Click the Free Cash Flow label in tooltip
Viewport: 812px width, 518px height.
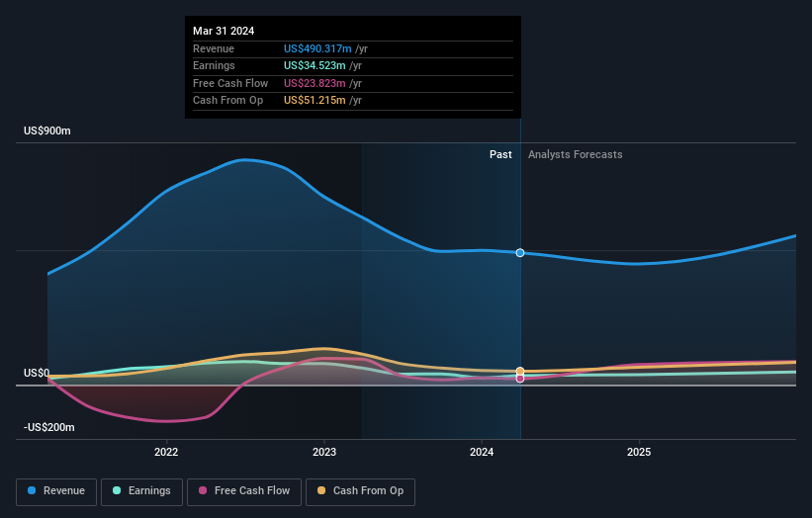[x=230, y=83]
